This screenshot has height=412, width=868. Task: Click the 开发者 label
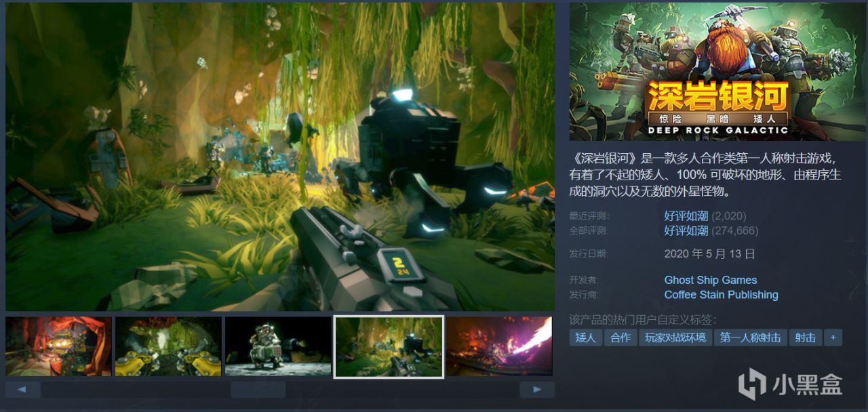pyautogui.click(x=585, y=281)
